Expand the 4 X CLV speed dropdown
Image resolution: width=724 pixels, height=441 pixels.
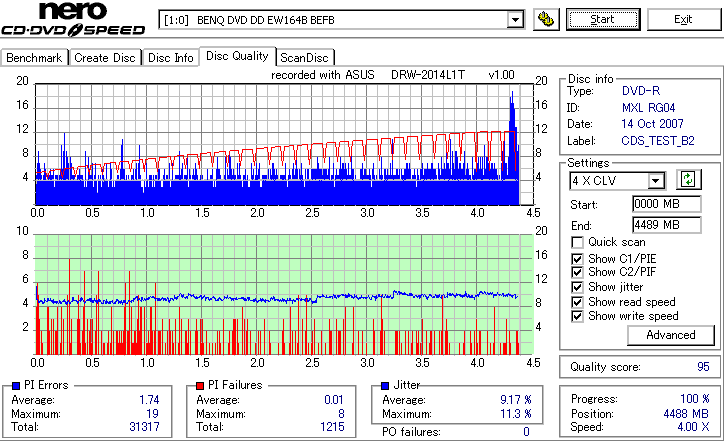[655, 181]
